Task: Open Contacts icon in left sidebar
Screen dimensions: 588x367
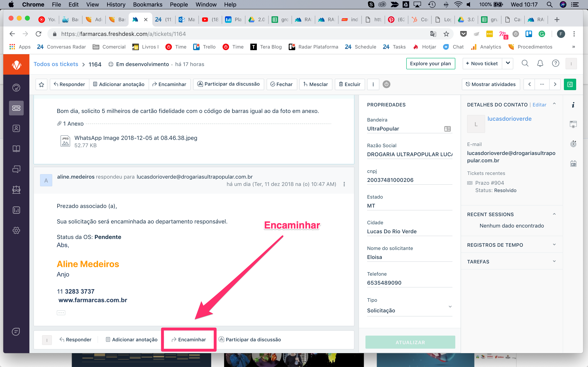Action: (x=16, y=128)
